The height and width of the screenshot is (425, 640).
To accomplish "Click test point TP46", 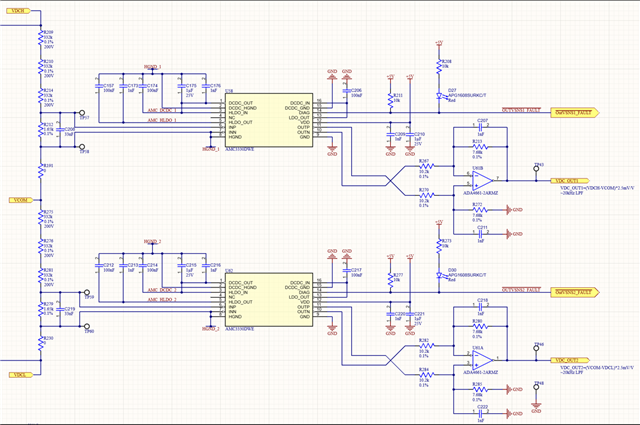I will pos(537,348).
